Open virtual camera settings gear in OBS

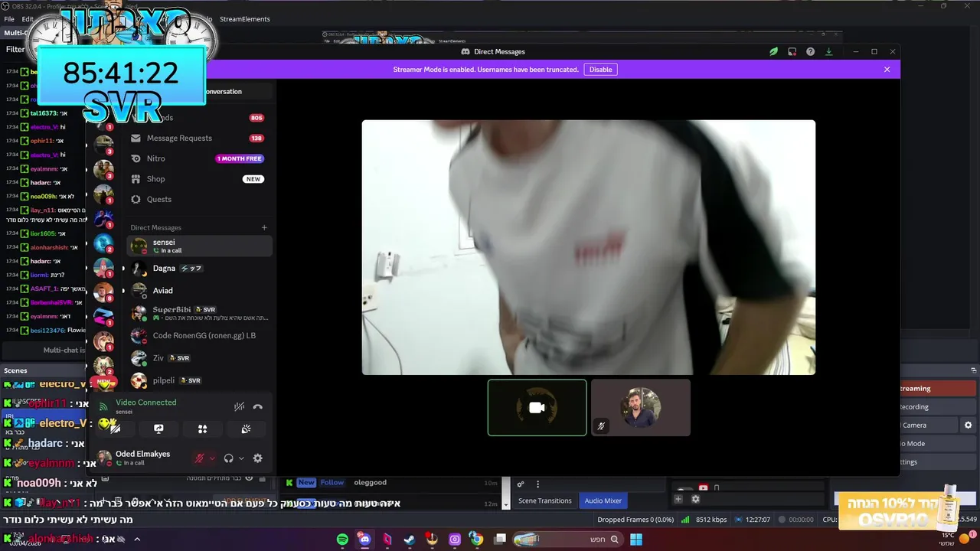pyautogui.click(x=969, y=425)
